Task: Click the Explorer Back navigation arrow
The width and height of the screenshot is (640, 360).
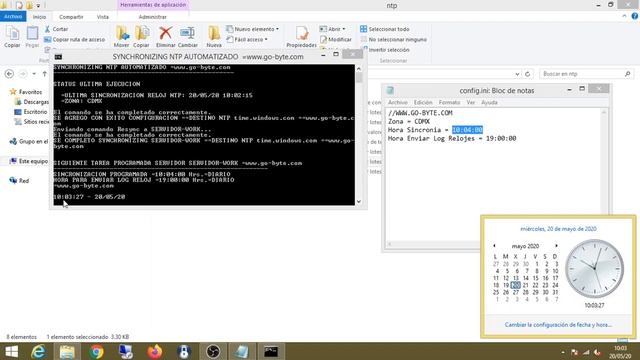Action: (x=9, y=74)
